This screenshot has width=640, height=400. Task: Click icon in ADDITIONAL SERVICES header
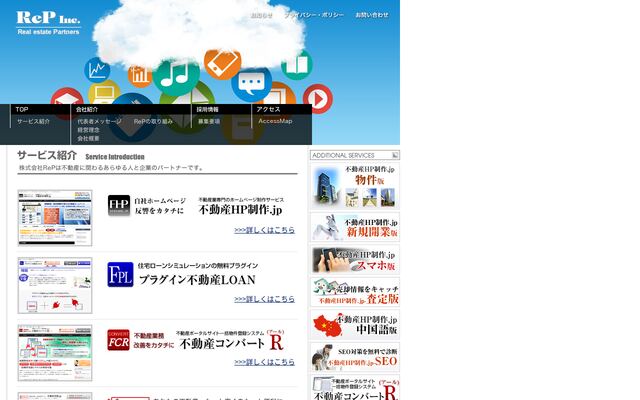pos(395,155)
